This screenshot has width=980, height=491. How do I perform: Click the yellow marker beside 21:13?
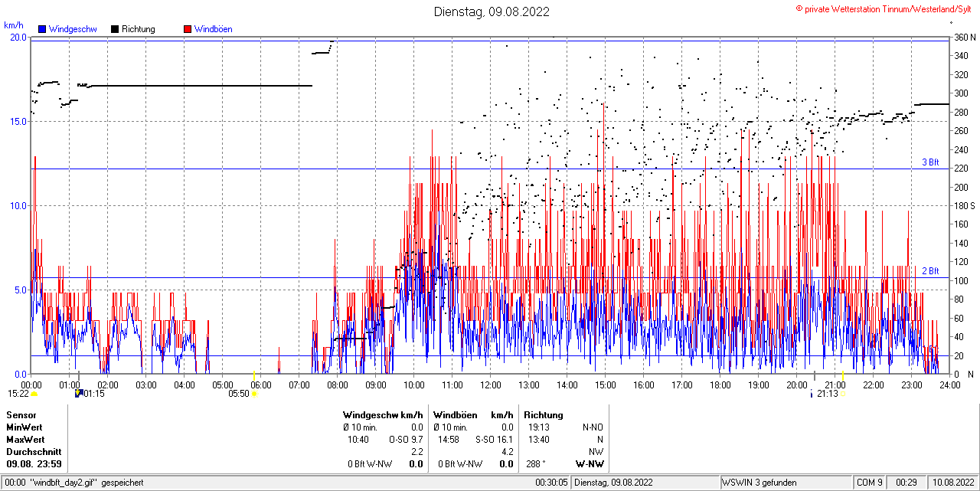842,394
